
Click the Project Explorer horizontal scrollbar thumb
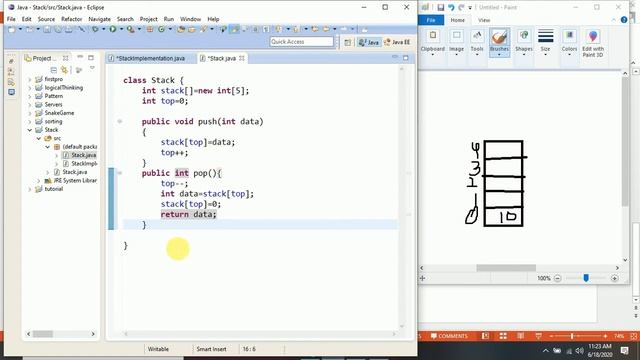click(43, 334)
